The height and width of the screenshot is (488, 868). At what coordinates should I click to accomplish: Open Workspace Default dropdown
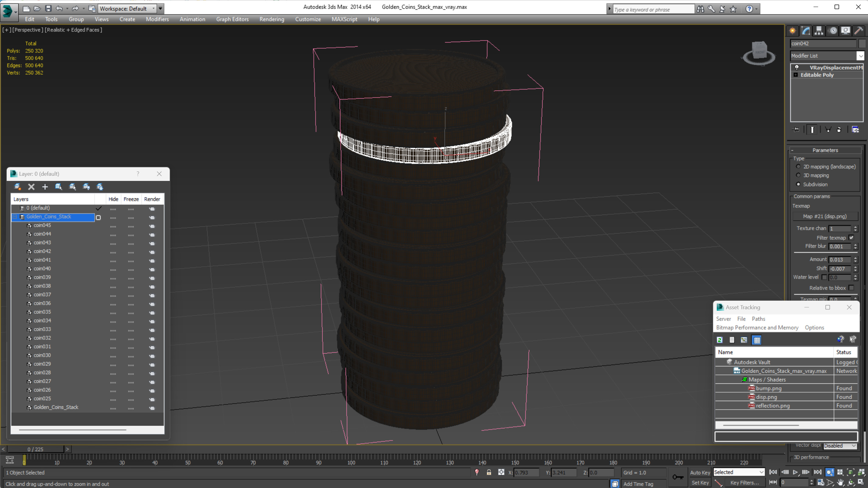[127, 9]
